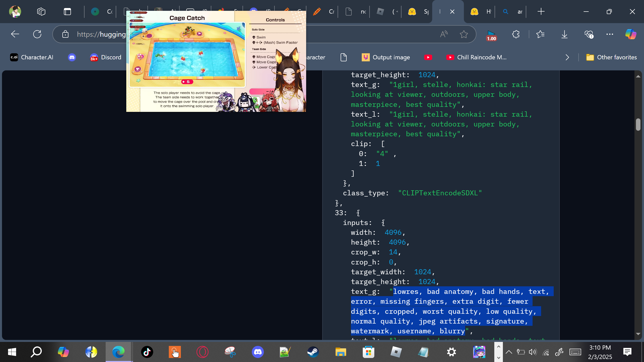Screen dimensions: 644x362
Task: View site information via the lock icon
Action: (x=65, y=34)
